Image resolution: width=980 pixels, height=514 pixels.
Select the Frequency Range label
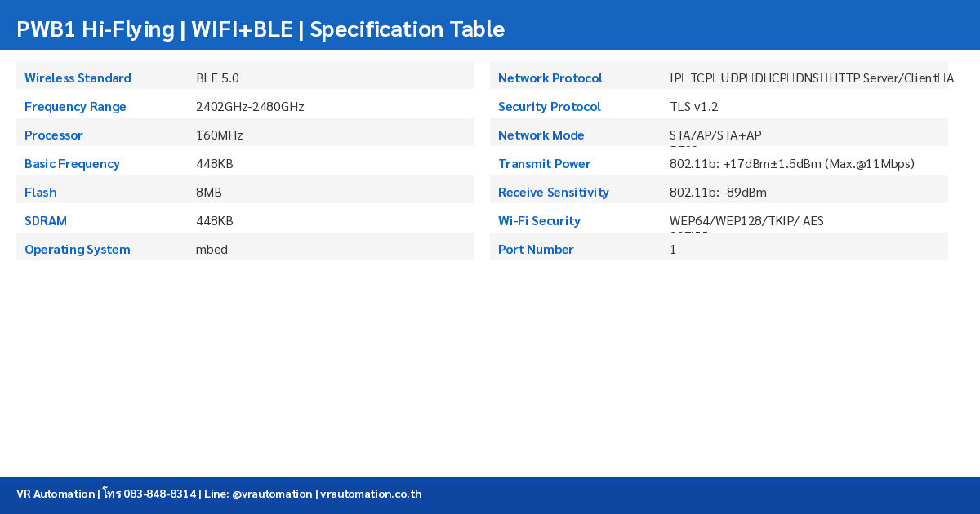(75, 107)
